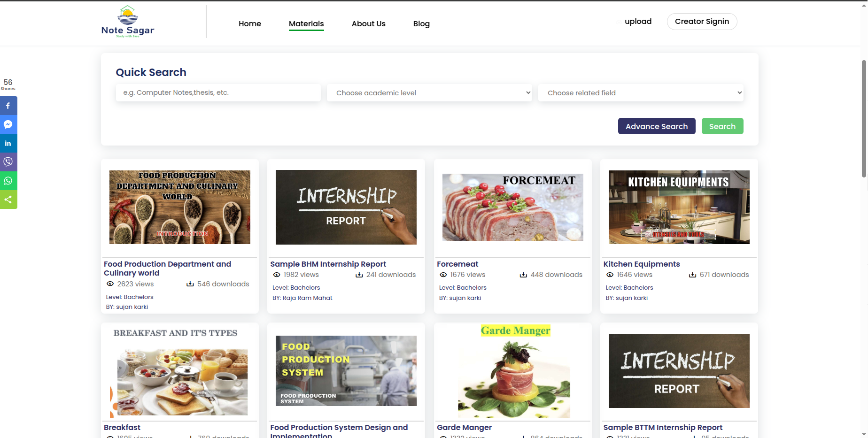Click the Creator Signin button
Viewport: 868px width, 438px height.
click(702, 22)
